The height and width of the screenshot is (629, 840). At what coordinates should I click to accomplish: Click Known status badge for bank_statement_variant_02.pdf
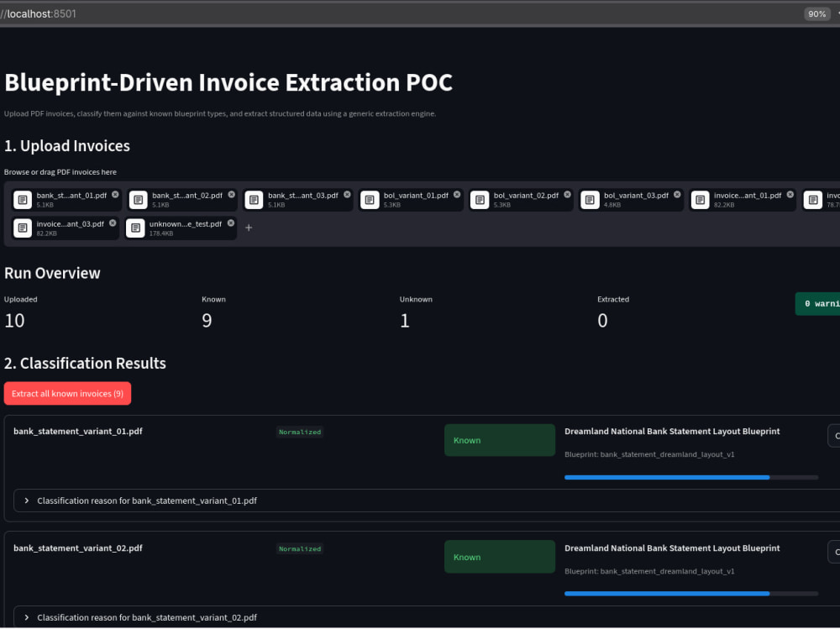pyautogui.click(x=499, y=558)
